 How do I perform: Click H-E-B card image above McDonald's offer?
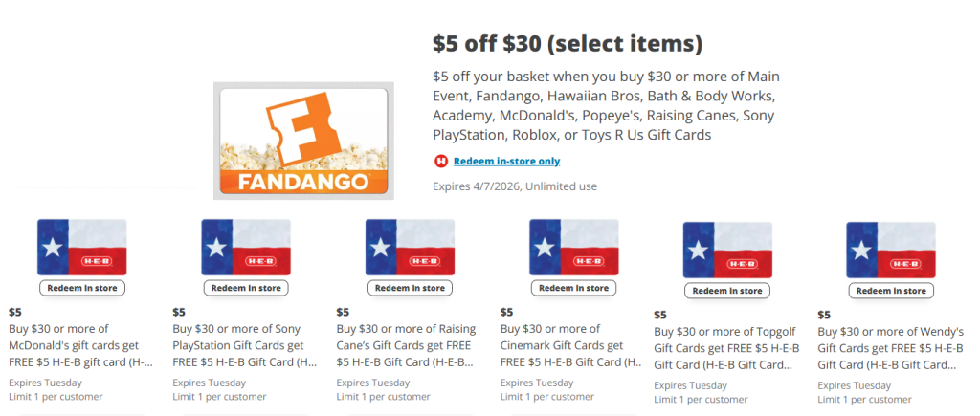point(81,247)
